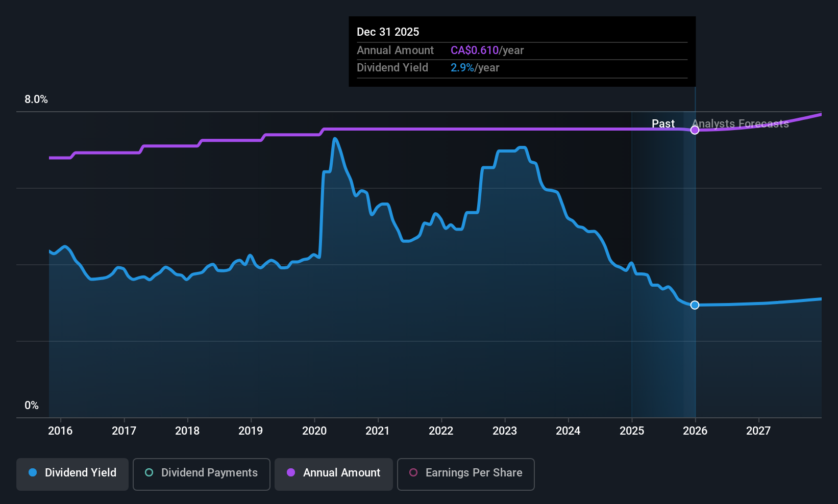Click the 2016 year label on the axis
Image resolution: width=838 pixels, height=504 pixels.
[x=61, y=431]
